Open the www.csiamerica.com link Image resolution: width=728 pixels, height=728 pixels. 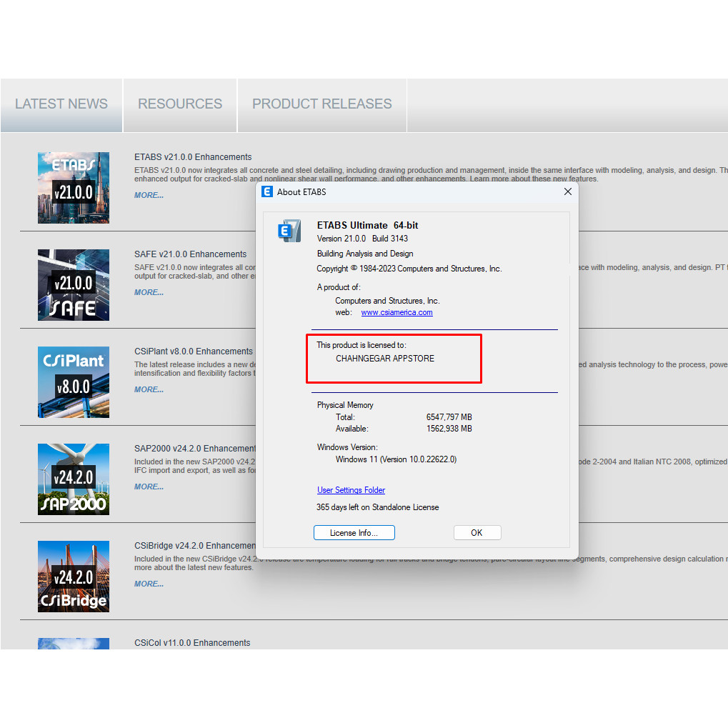397,312
